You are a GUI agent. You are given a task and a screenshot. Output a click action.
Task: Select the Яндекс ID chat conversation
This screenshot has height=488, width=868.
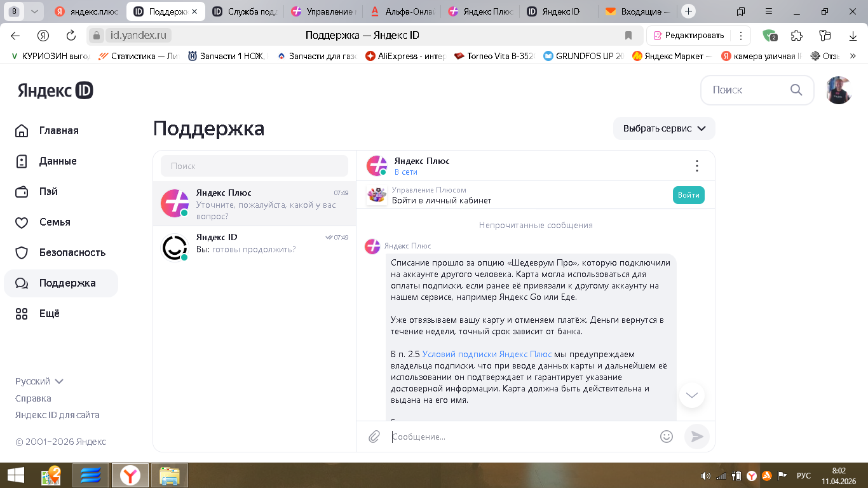point(254,248)
